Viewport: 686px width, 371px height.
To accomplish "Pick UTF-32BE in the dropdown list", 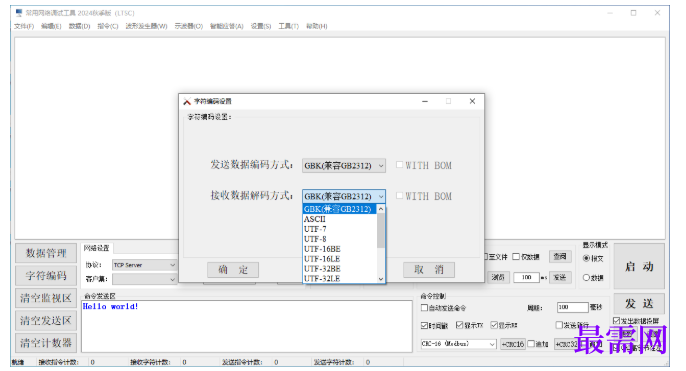I will click(x=340, y=269).
